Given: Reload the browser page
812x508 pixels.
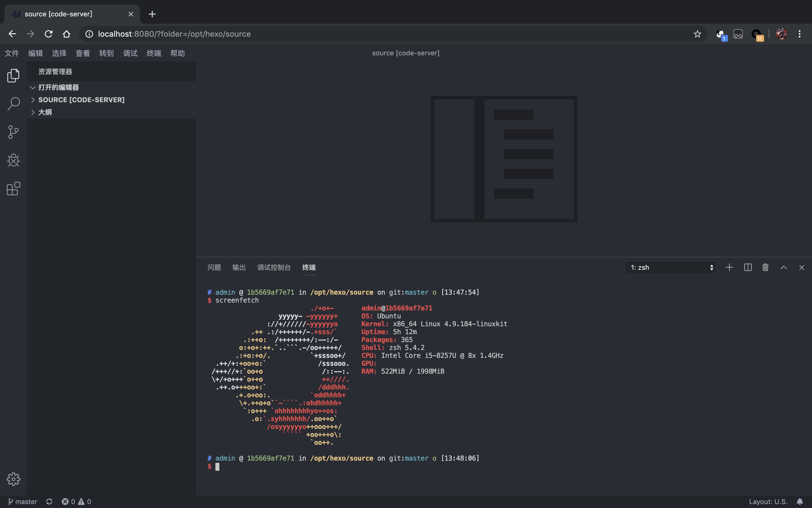Looking at the screenshot, I should [x=49, y=34].
